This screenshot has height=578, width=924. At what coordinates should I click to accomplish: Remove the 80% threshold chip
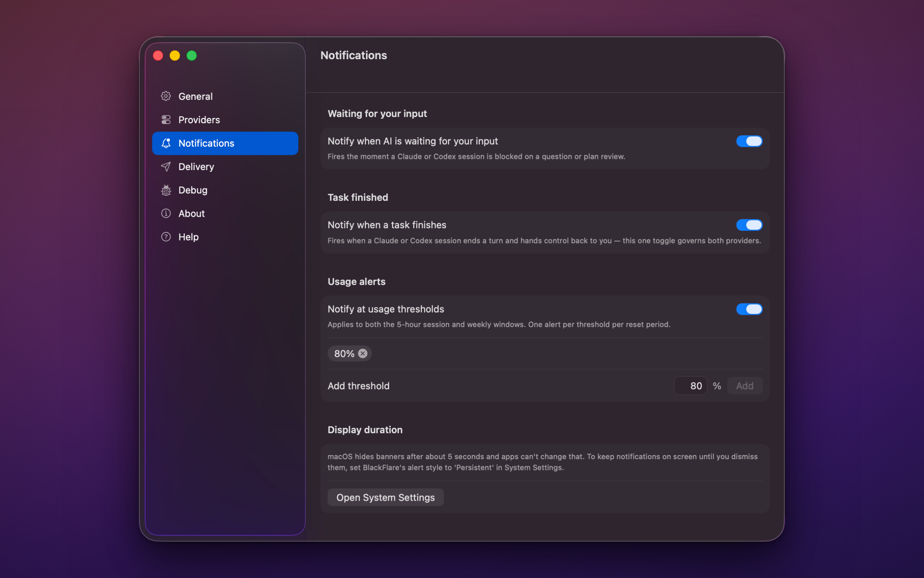coord(363,354)
